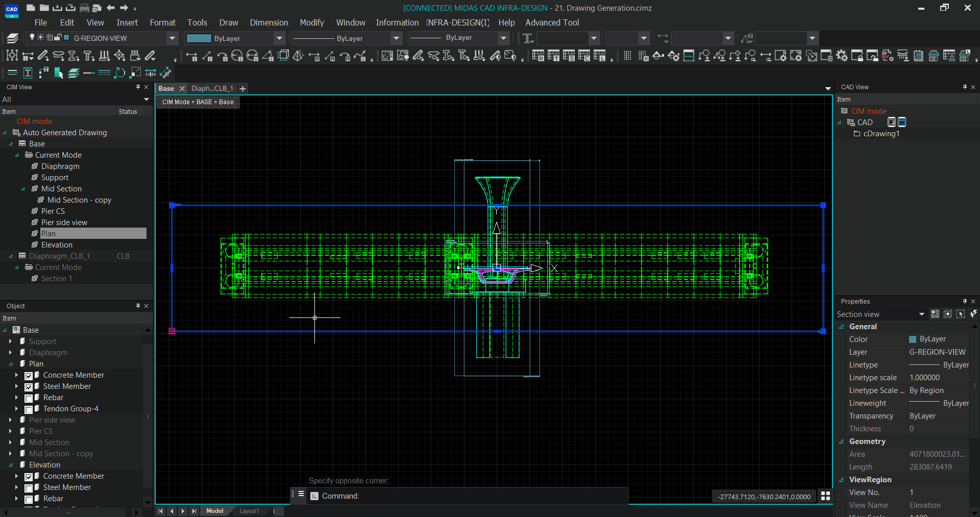Image resolution: width=980 pixels, height=517 pixels.
Task: Collapse the General section in Properties
Action: [x=841, y=327]
